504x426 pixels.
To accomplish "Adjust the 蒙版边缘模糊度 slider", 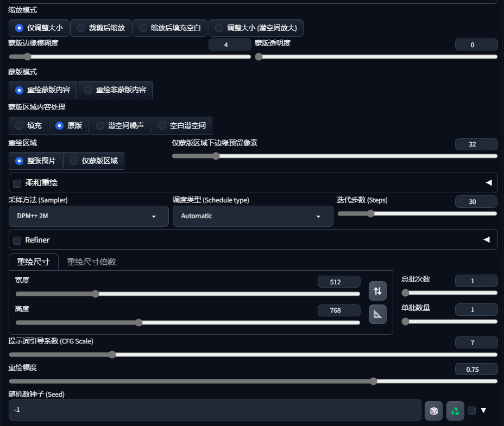I will (x=130, y=57).
